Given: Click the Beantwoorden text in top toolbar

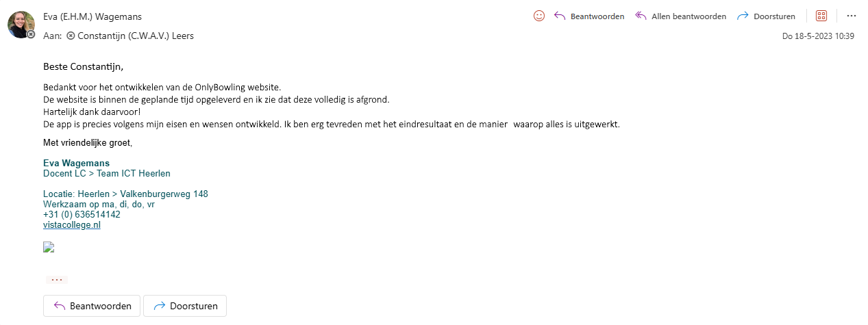Looking at the screenshot, I should pos(597,16).
